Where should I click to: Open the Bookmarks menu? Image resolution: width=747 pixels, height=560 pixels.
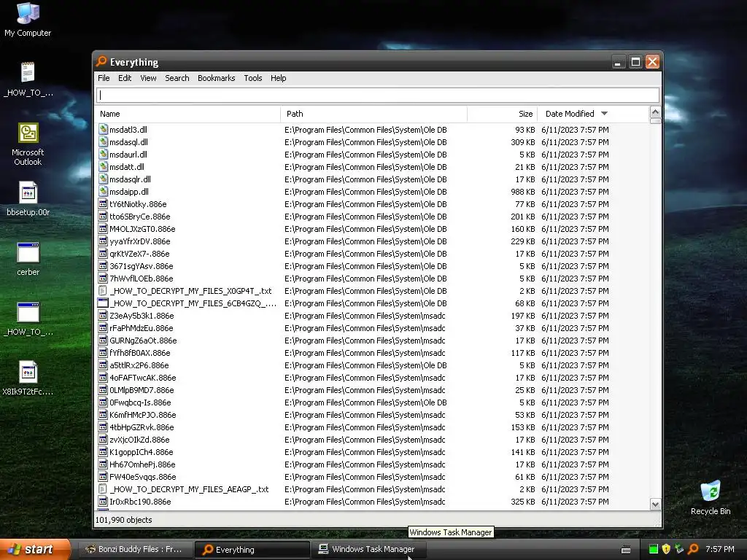(x=216, y=78)
